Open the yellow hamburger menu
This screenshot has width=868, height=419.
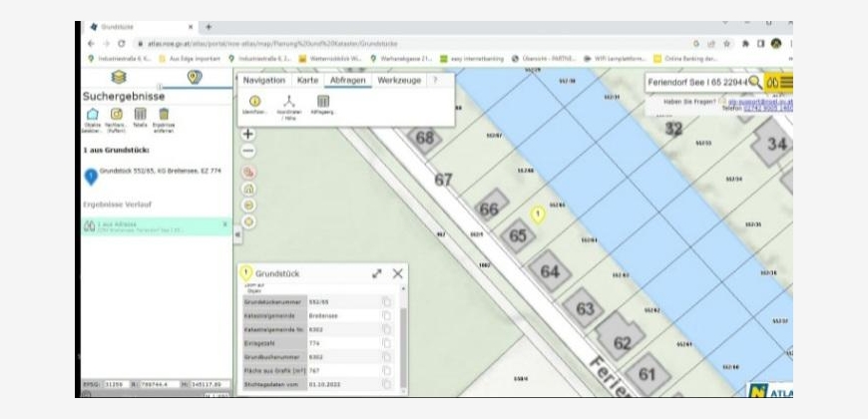[786, 82]
